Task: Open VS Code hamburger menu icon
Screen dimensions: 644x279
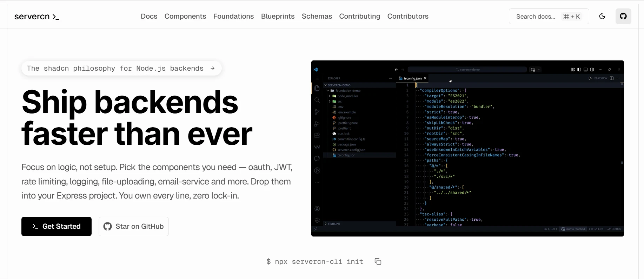Action: 317,78
